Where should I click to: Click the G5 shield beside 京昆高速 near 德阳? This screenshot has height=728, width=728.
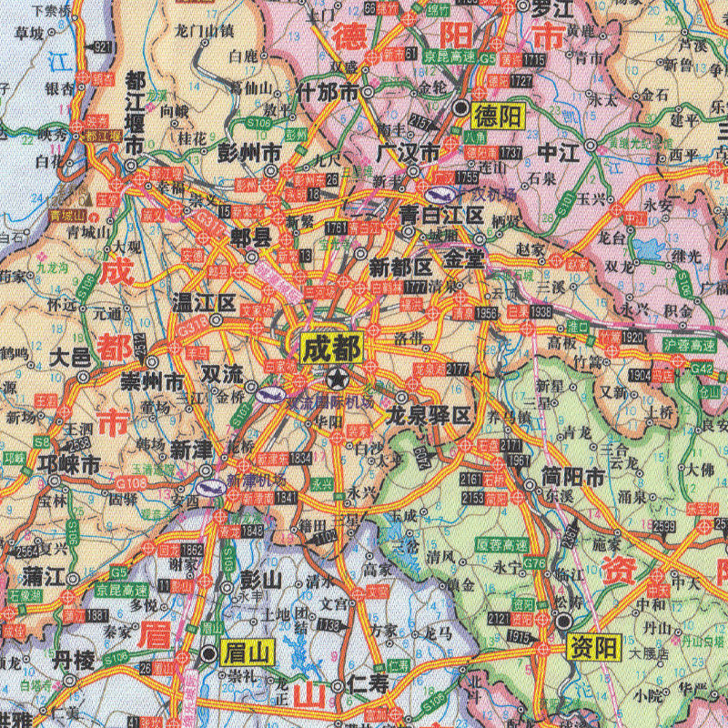click(488, 58)
